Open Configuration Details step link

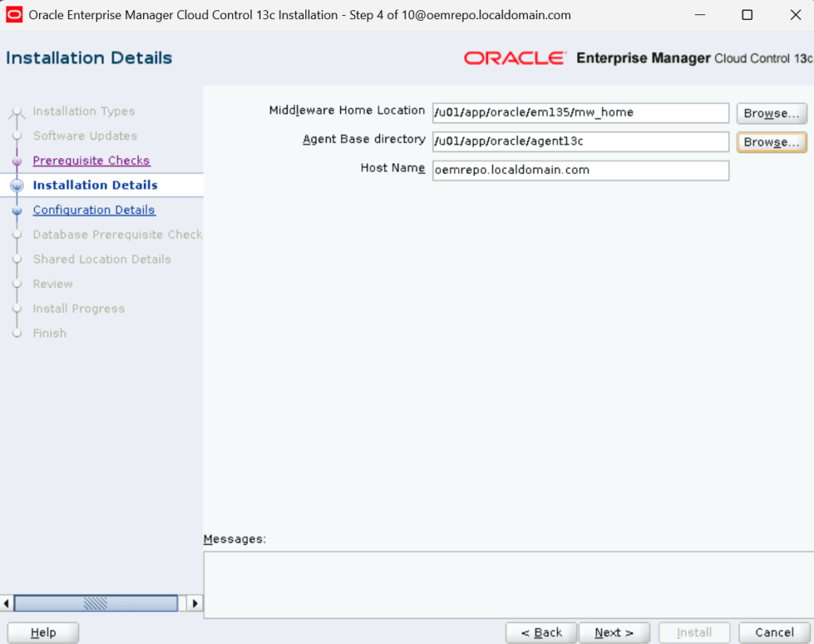[94, 210]
